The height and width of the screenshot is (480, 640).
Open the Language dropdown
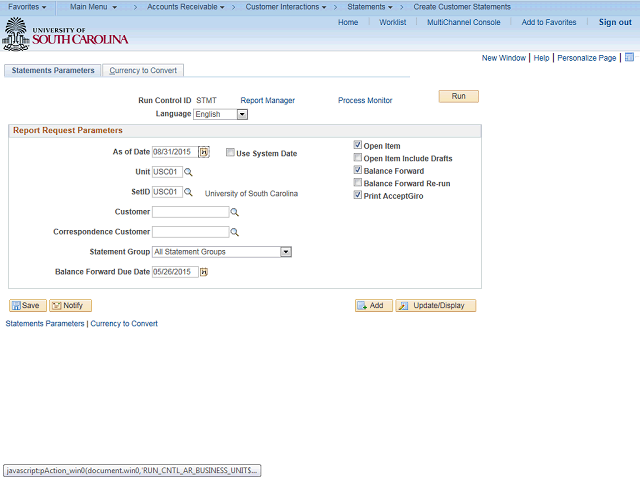[242, 114]
